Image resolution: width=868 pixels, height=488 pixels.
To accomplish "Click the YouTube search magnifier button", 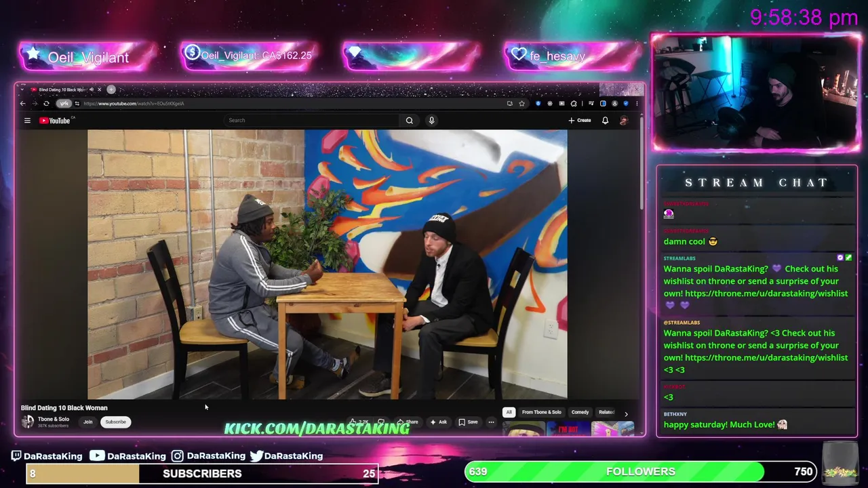I will [410, 121].
